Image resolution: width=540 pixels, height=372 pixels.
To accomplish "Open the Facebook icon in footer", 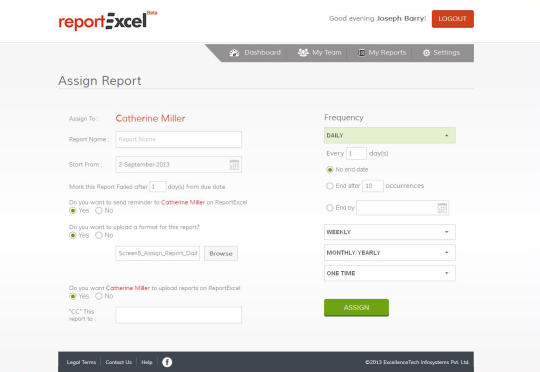I will [167, 362].
